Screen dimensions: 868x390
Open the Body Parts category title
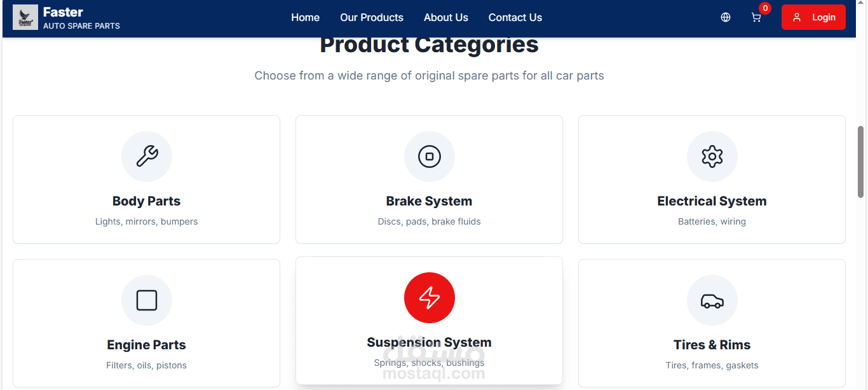[147, 201]
